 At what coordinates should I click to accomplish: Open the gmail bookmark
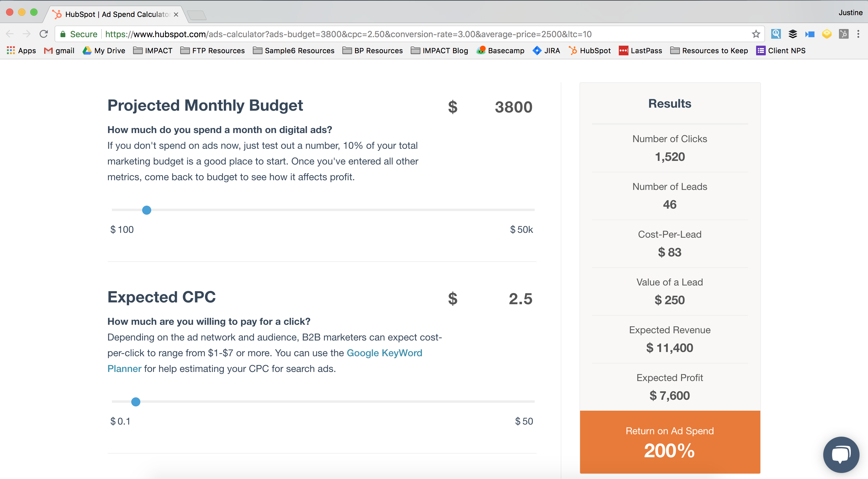pos(59,51)
